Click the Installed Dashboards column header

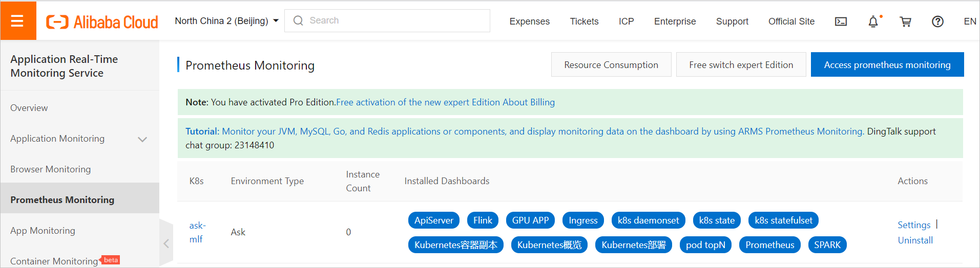447,181
